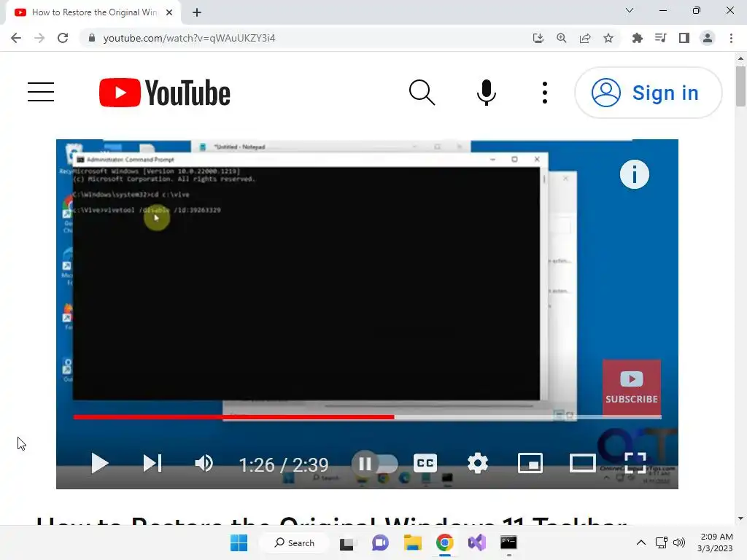This screenshot has height=560, width=747.
Task: Switch to Chrome on the taskbar
Action: click(x=444, y=542)
